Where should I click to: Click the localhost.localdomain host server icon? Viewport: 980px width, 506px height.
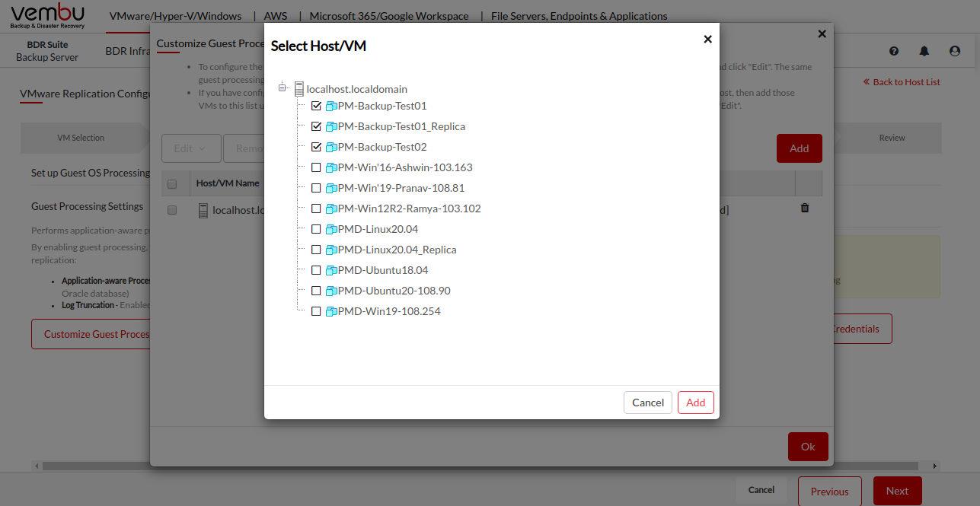tap(299, 89)
